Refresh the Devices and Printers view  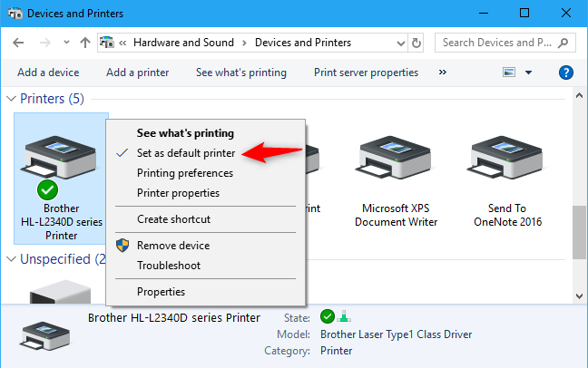click(416, 43)
